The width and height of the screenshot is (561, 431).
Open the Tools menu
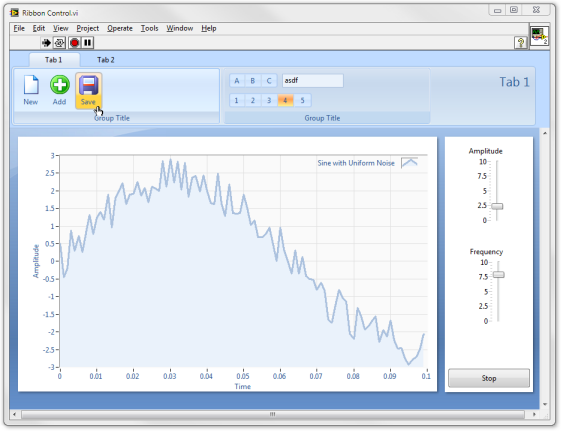coord(149,28)
